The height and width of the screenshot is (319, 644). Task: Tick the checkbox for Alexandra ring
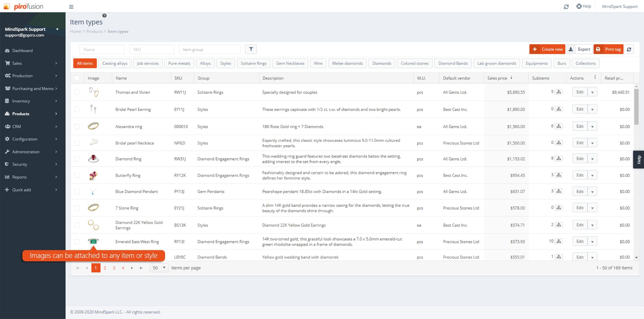77,127
